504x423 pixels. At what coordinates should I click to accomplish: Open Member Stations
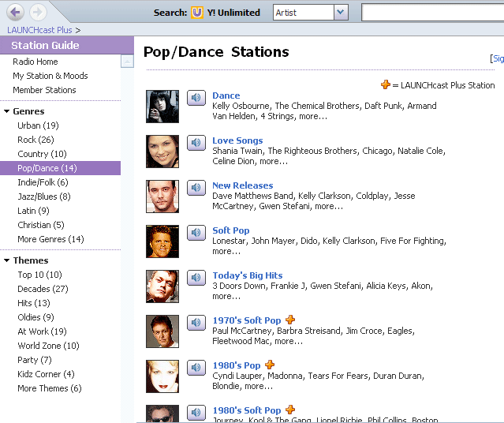click(x=44, y=90)
